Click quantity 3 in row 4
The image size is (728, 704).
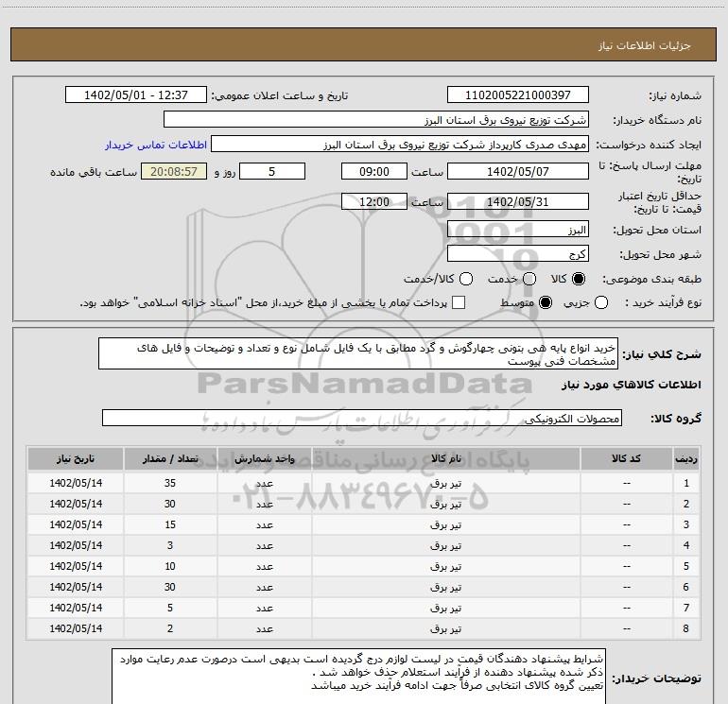tap(170, 546)
